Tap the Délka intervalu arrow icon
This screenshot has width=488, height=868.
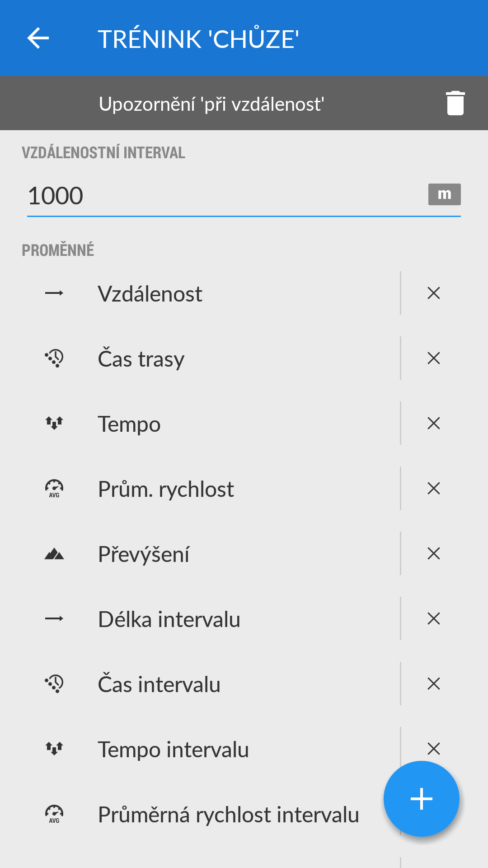(54, 619)
